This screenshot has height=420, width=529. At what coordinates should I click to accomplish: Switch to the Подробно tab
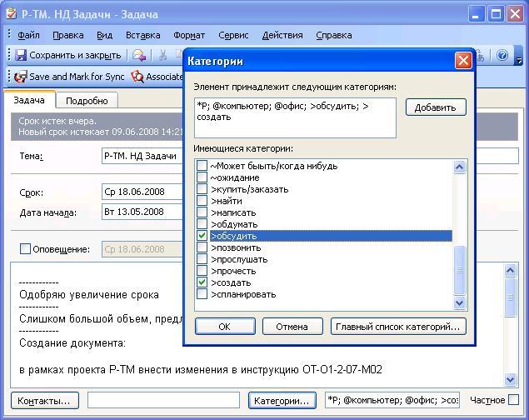coord(87,101)
